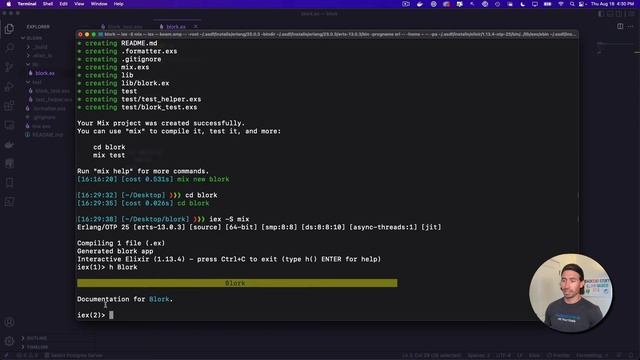Click Select Postgres Server in status bar
The width and height of the screenshot is (640, 360).
click(73, 356)
